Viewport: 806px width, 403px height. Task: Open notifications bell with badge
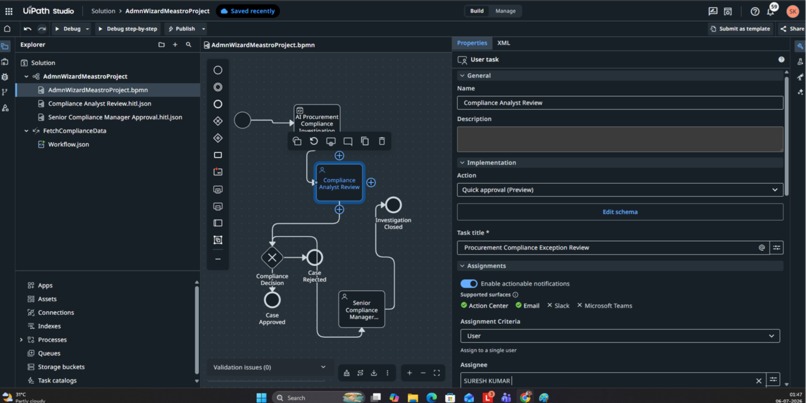point(771,10)
